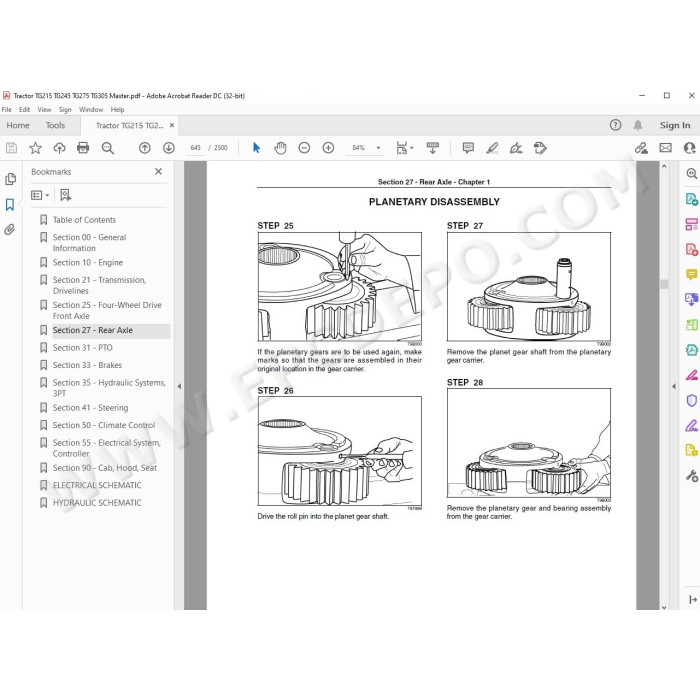Open the Edit menu

pos(25,109)
